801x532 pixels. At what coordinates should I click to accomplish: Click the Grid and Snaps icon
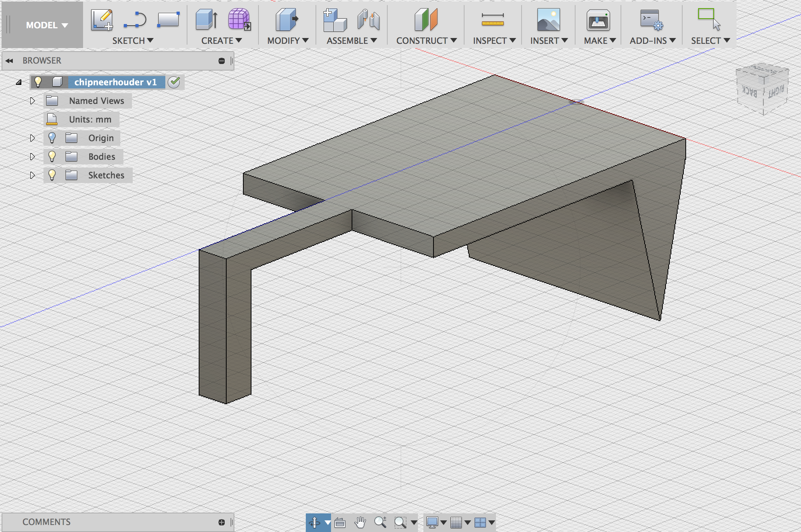coord(456,522)
